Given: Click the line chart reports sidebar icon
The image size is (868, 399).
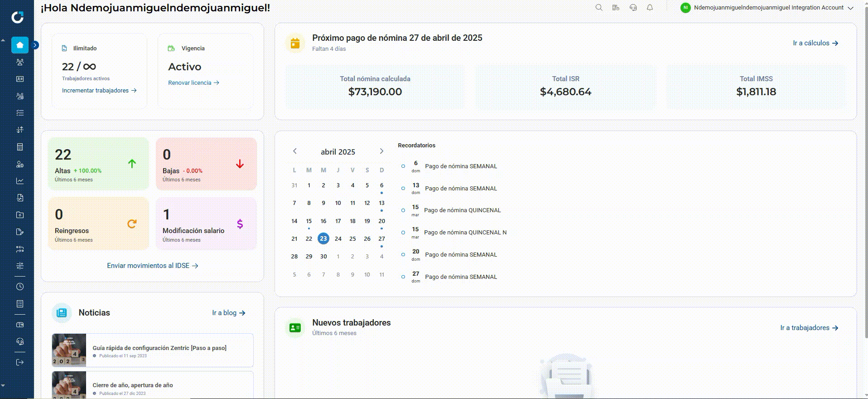Looking at the screenshot, I should coord(20,181).
